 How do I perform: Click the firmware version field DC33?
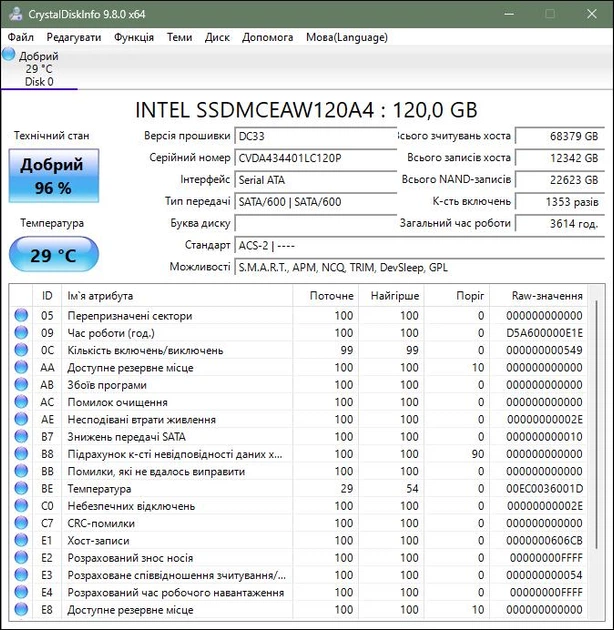click(x=316, y=136)
